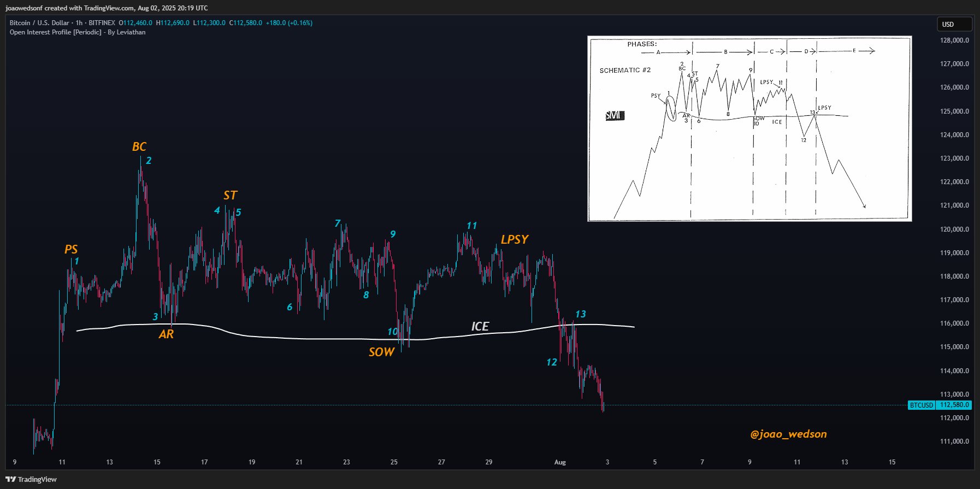Click the BTCUSD price tag on axis

[x=921, y=405]
